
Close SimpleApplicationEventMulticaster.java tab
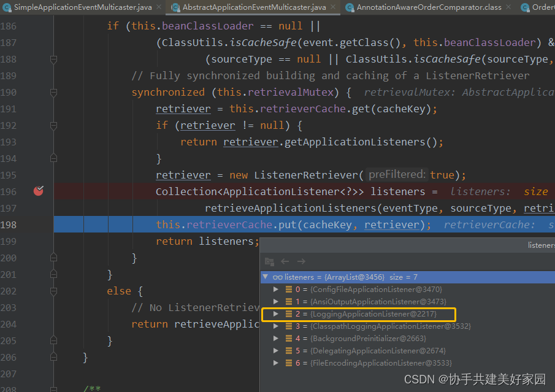(159, 7)
